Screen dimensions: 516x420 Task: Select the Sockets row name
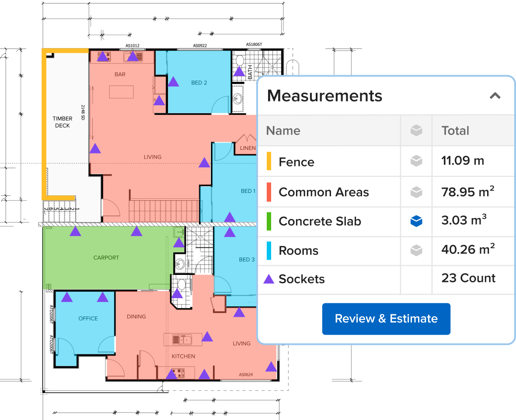point(302,279)
